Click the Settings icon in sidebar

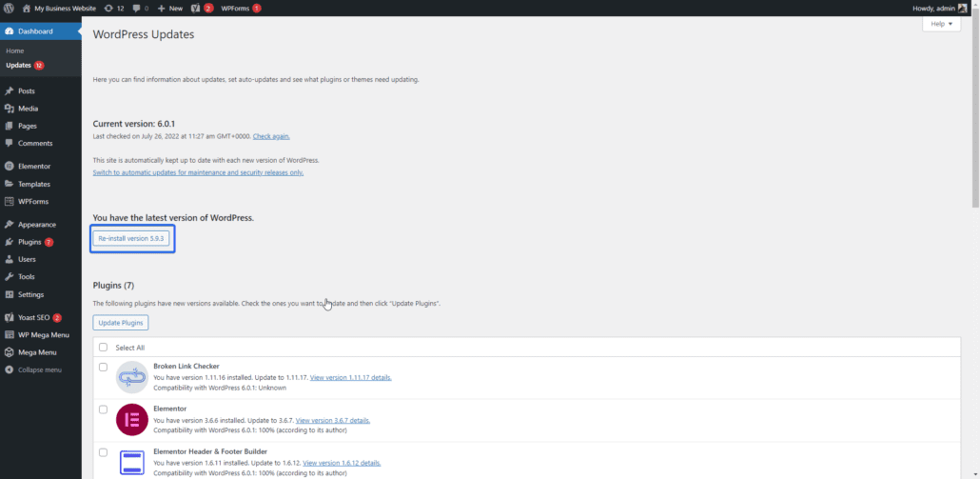pos(9,294)
